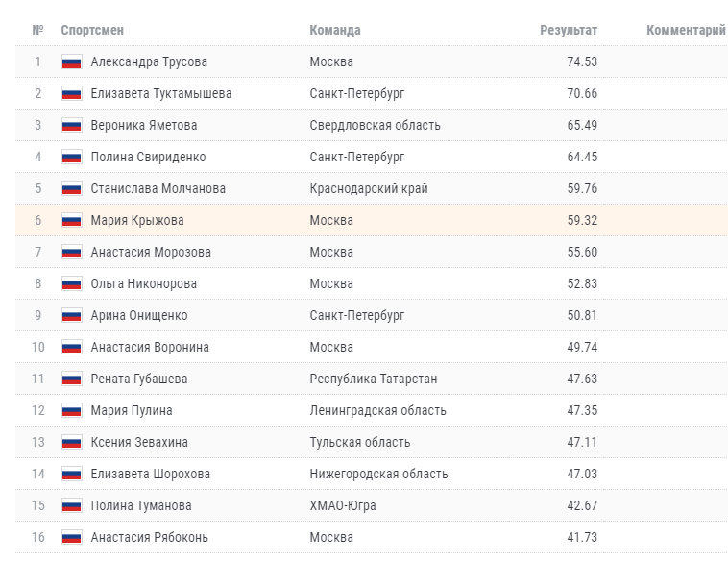Click the flag next to Рената Губашева
The height and width of the screenshot is (562, 728).
72,379
